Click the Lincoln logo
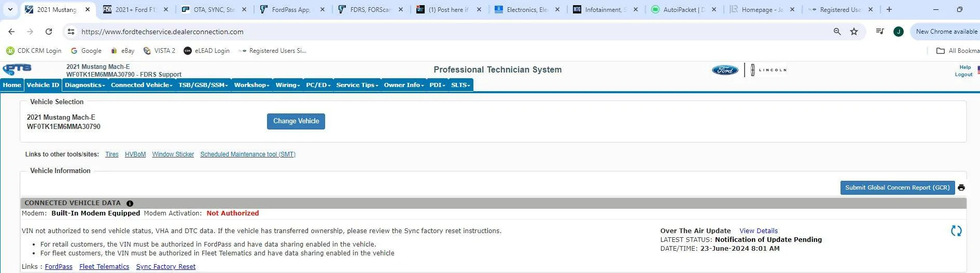 769,70
